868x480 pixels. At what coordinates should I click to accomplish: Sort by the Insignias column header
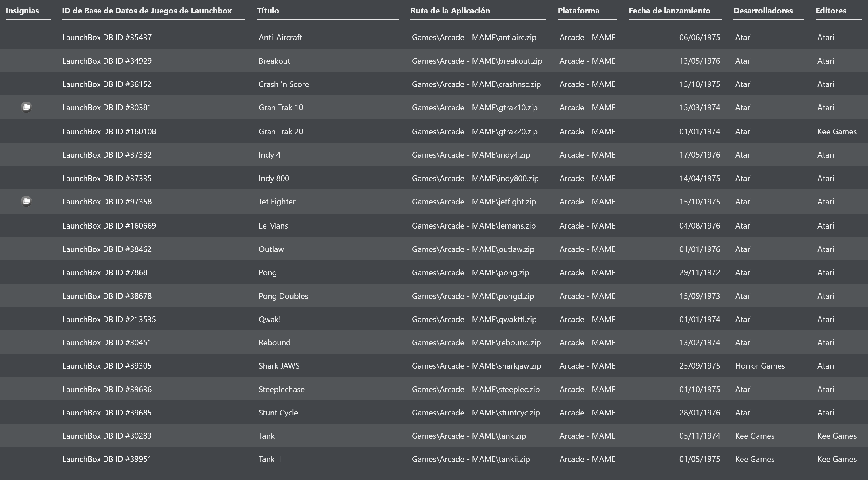pyautogui.click(x=22, y=11)
